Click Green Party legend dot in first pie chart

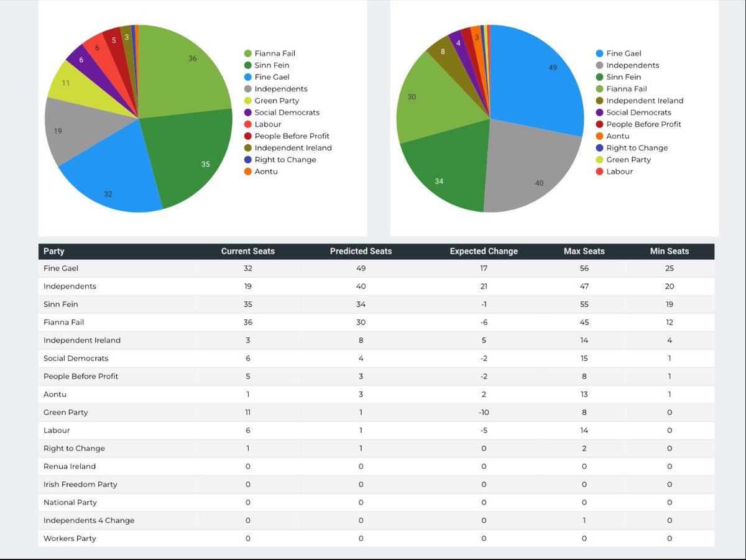point(248,101)
